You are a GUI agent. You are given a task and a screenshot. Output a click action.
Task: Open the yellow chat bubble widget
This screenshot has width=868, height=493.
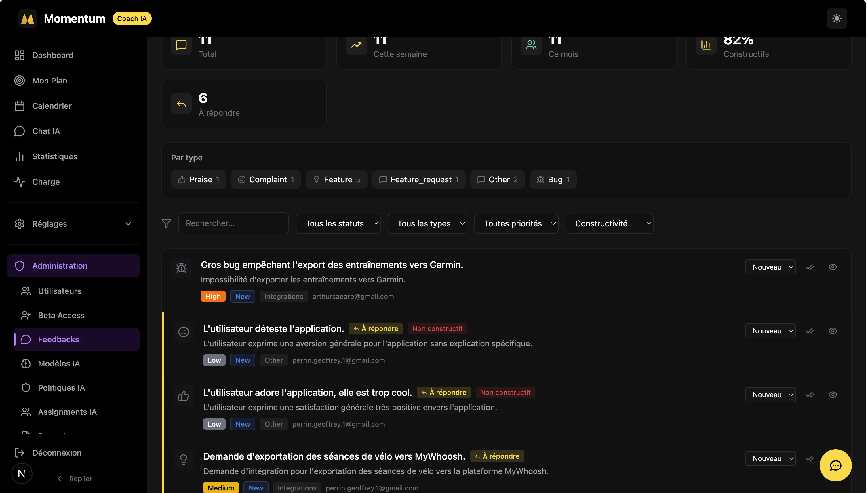click(835, 465)
